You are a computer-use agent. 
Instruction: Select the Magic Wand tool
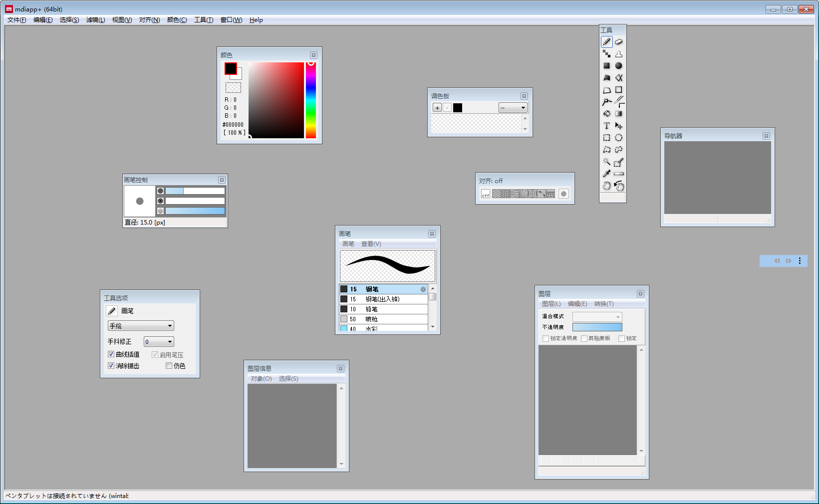tap(606, 162)
